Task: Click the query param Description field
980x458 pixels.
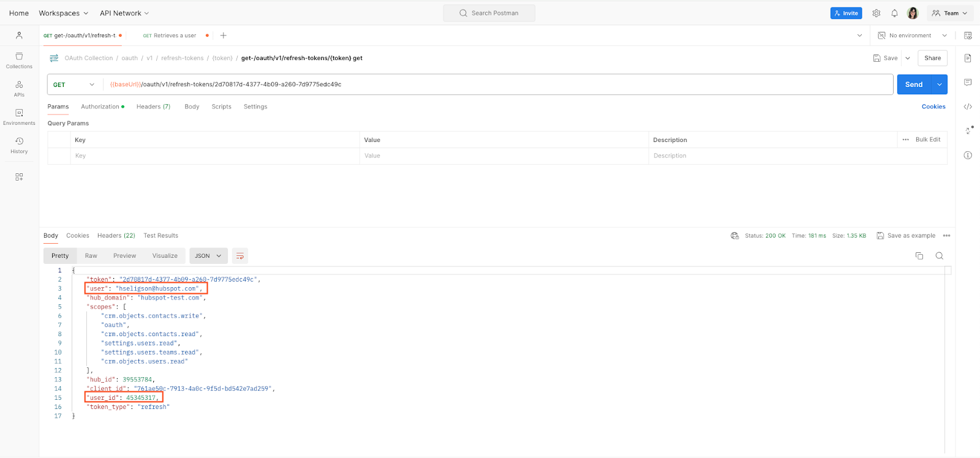Action: click(797, 156)
